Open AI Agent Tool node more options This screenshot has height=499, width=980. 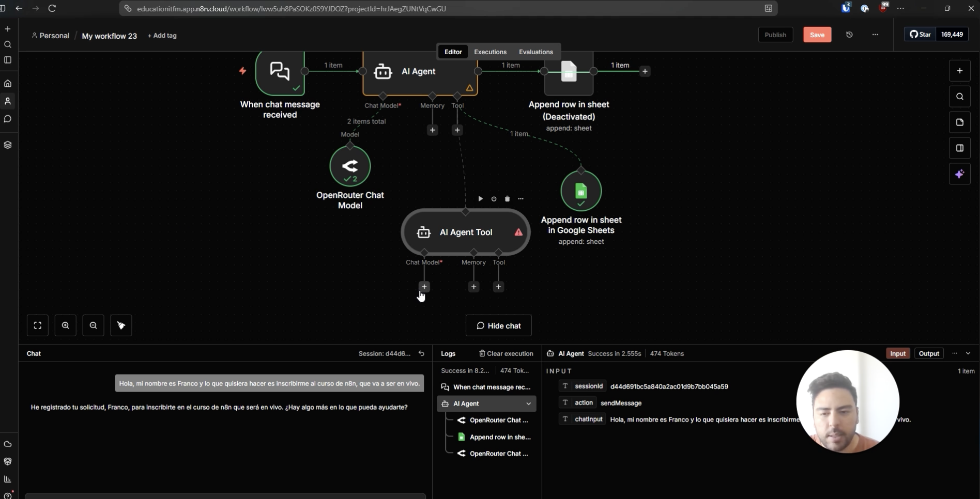tap(521, 199)
